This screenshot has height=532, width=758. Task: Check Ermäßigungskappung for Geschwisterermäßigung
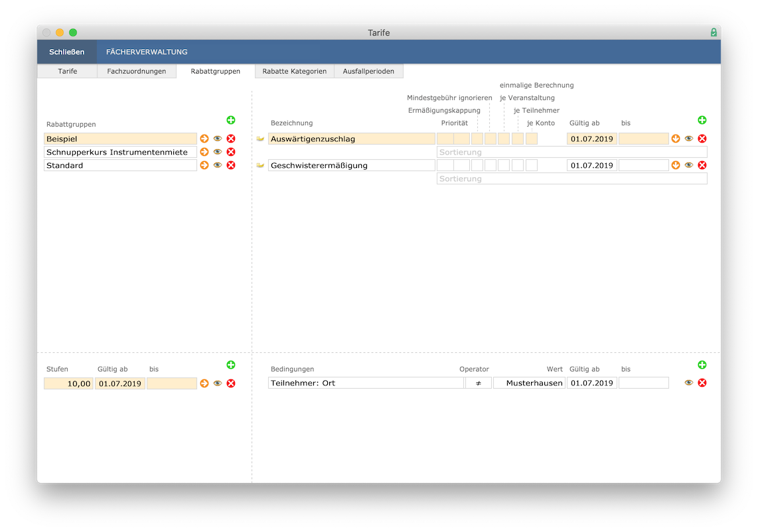(x=477, y=165)
